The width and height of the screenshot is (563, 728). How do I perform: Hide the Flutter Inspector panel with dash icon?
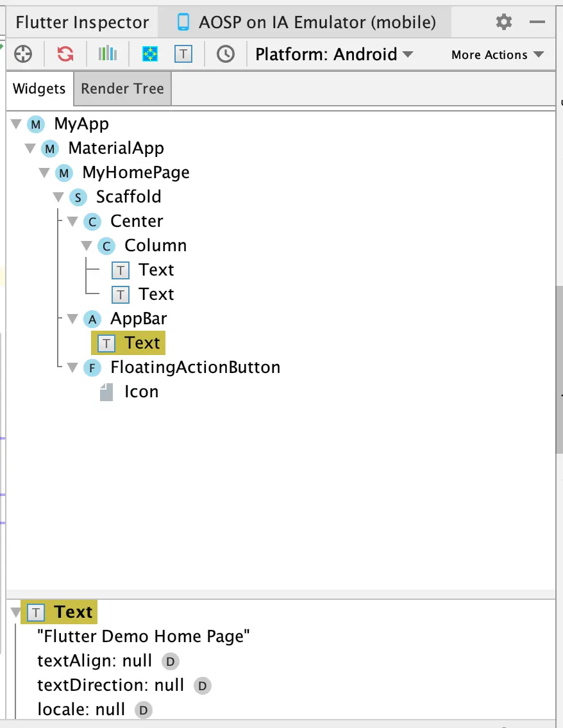click(537, 22)
